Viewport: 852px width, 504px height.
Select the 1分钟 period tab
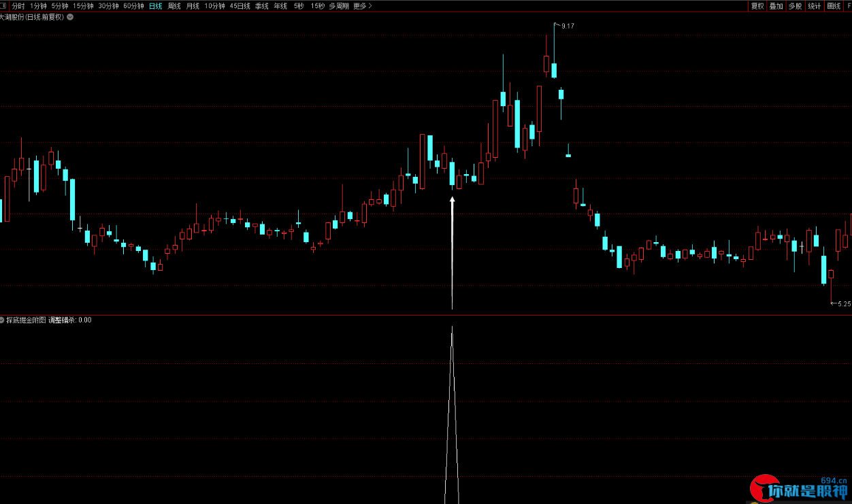tap(39, 6)
